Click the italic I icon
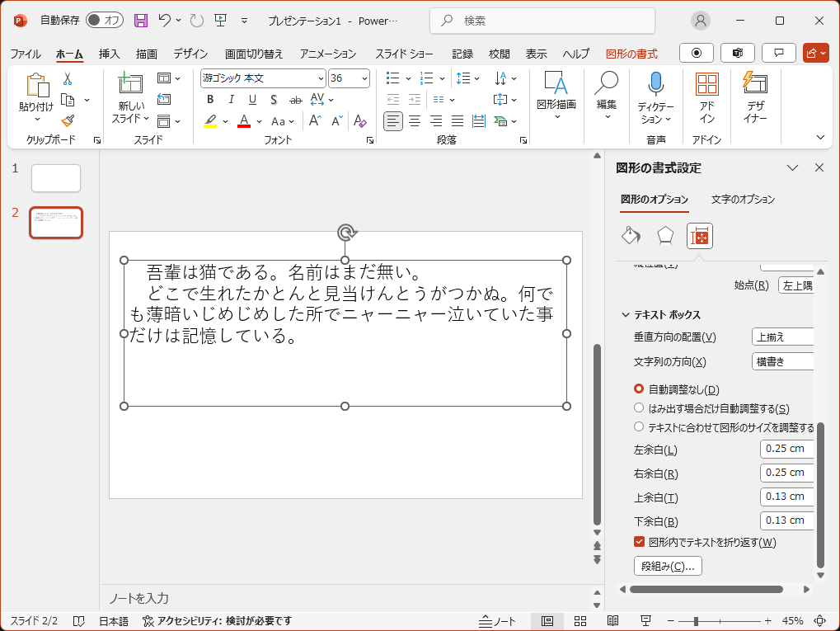 tap(232, 100)
